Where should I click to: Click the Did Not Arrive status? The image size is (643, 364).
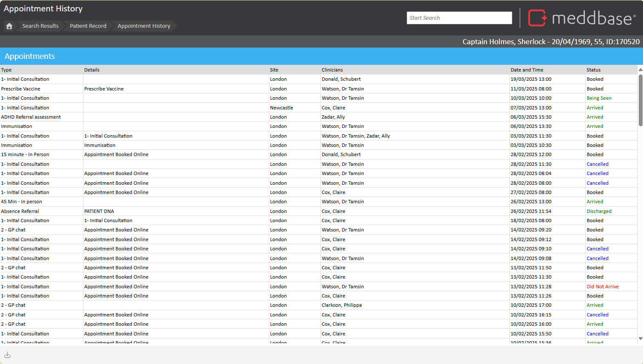(602, 287)
